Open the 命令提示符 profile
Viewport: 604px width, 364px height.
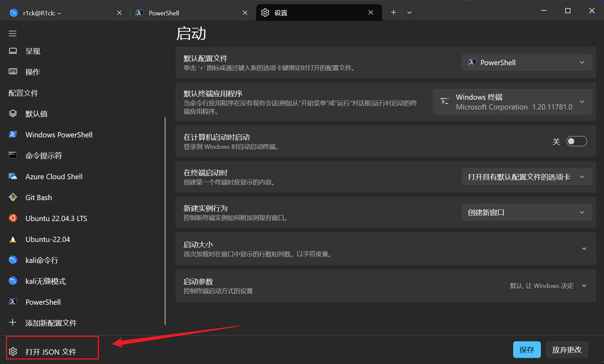(44, 156)
